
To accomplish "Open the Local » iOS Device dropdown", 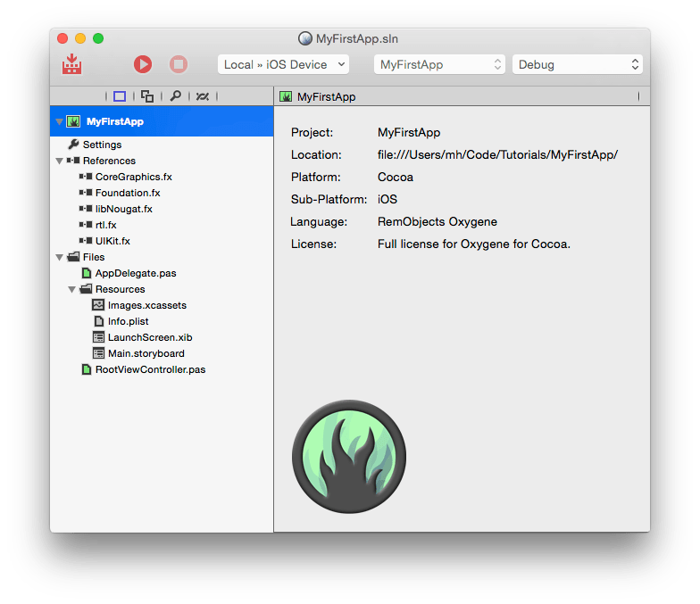I will pos(284,64).
